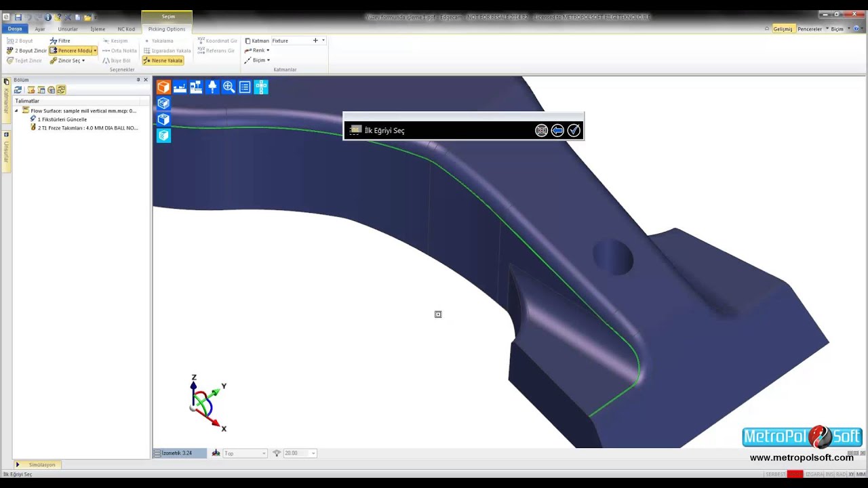Switch to the Picking Options tab
The height and width of the screenshot is (488, 868).
(167, 29)
